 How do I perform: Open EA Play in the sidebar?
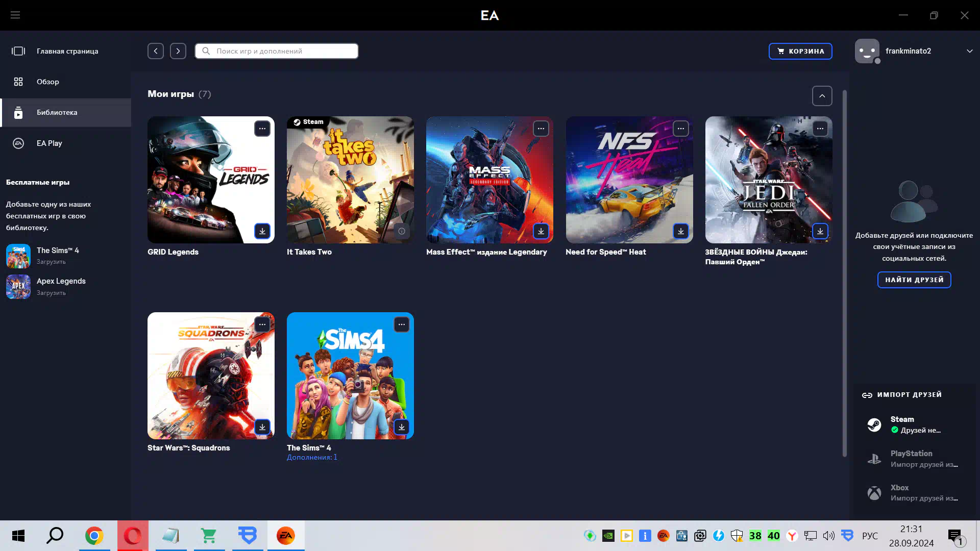click(66, 143)
